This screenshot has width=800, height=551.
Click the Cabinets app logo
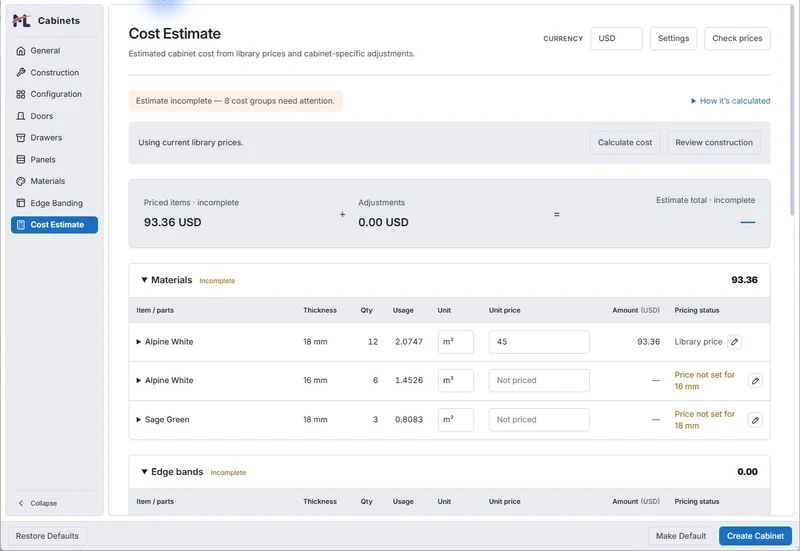[x=21, y=21]
